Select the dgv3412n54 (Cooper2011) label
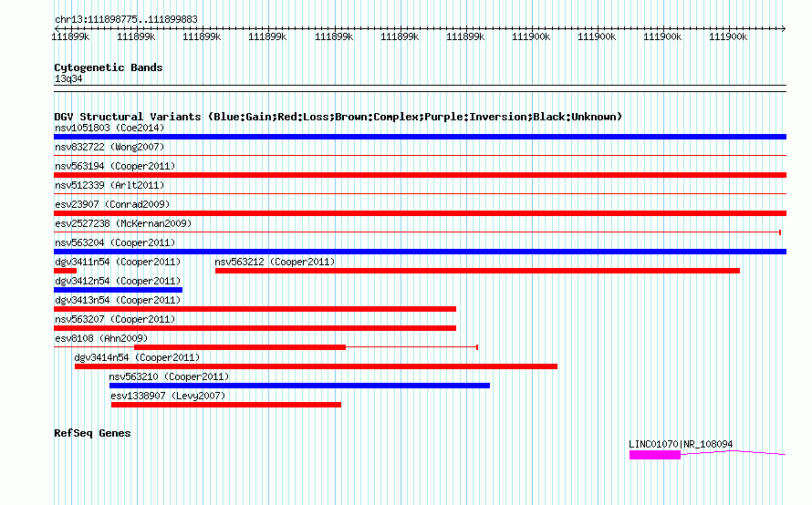The width and height of the screenshot is (812, 505). (118, 281)
